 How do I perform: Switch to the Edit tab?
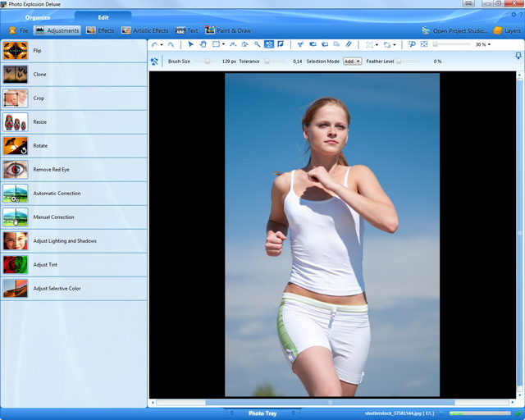(x=103, y=17)
